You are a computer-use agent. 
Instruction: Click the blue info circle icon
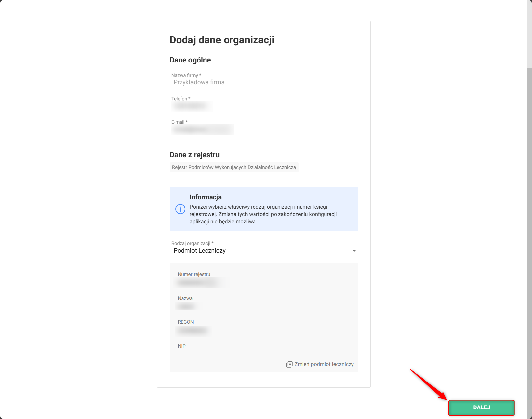[180, 209]
